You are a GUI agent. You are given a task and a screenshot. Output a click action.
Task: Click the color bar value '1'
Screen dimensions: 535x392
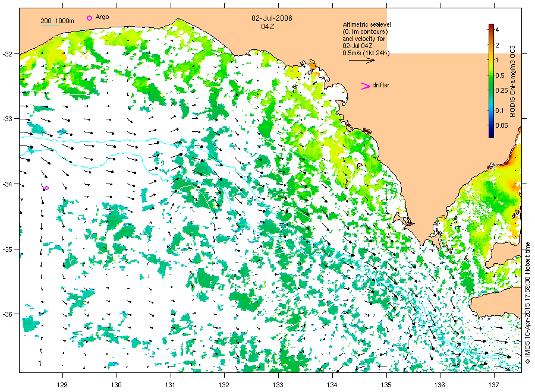tap(497, 60)
